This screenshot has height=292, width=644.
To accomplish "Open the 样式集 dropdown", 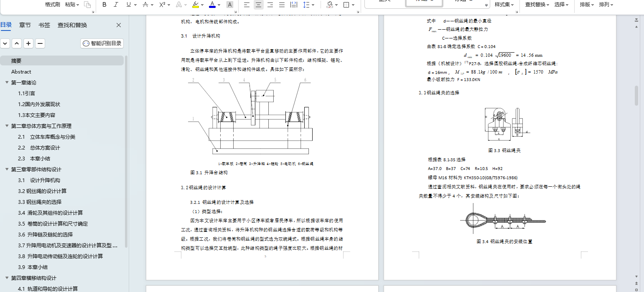I will 504,5.
